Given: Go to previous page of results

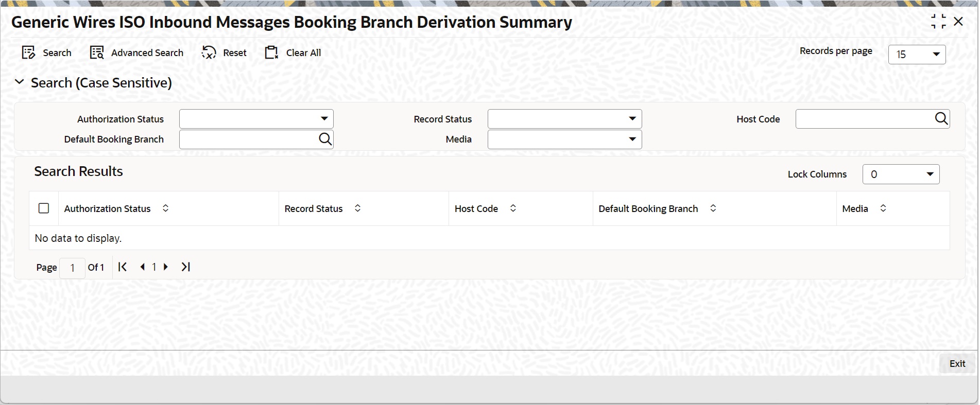Looking at the screenshot, I should click(x=142, y=267).
